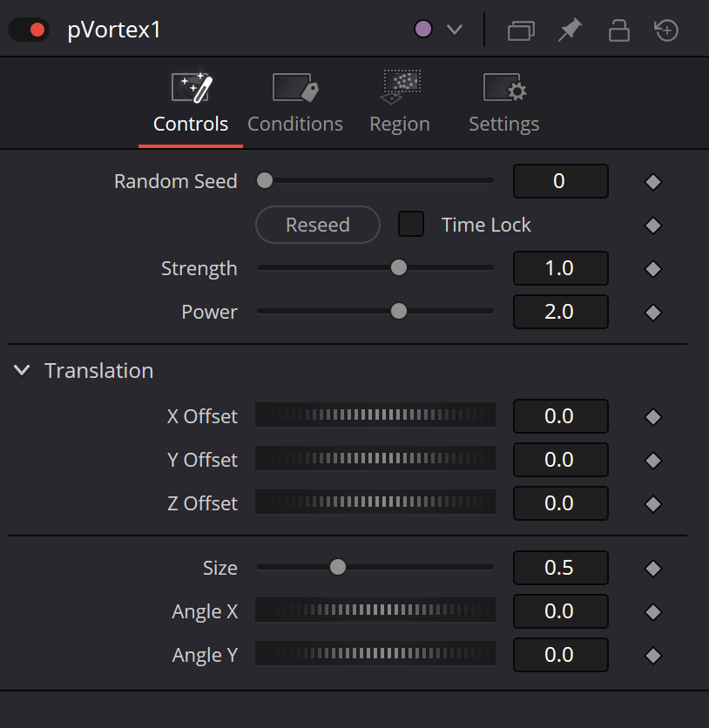
Task: Click the Power slider handle
Action: (398, 311)
